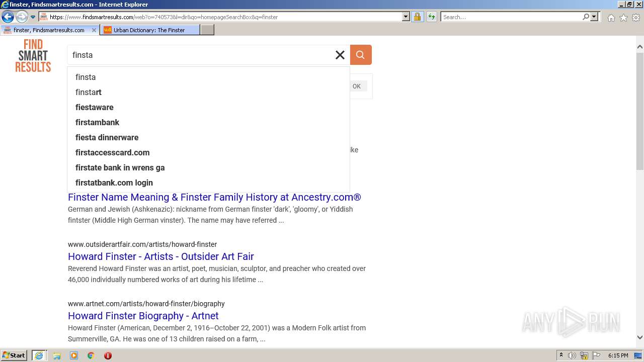Choose suggestion "fiesta dinnerware"
The image size is (644, 362).
point(208,137)
